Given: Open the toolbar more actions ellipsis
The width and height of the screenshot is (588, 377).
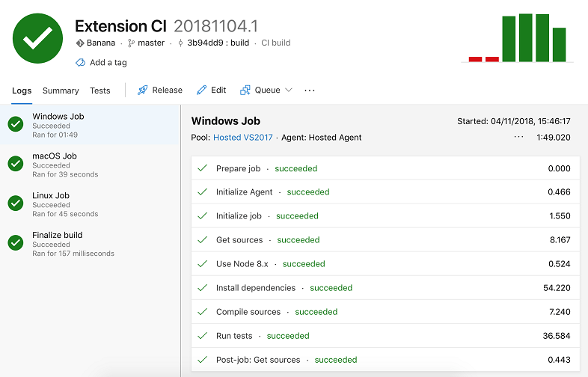Looking at the screenshot, I should click(x=310, y=91).
